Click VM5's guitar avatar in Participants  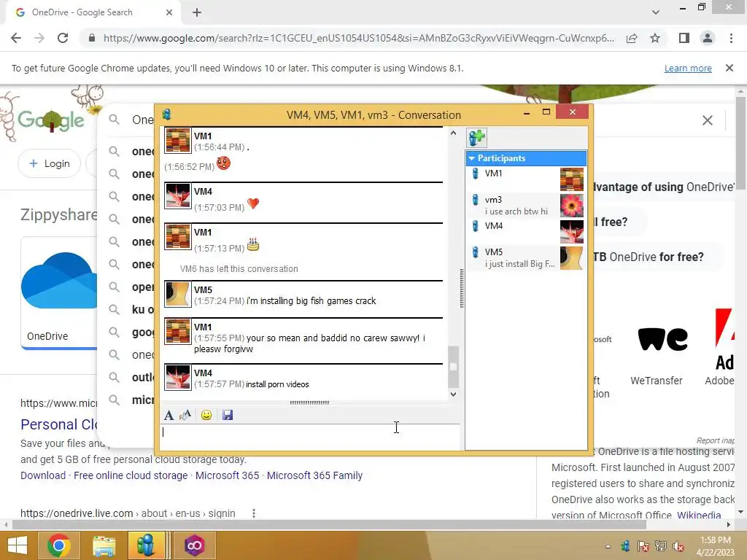tap(572, 258)
